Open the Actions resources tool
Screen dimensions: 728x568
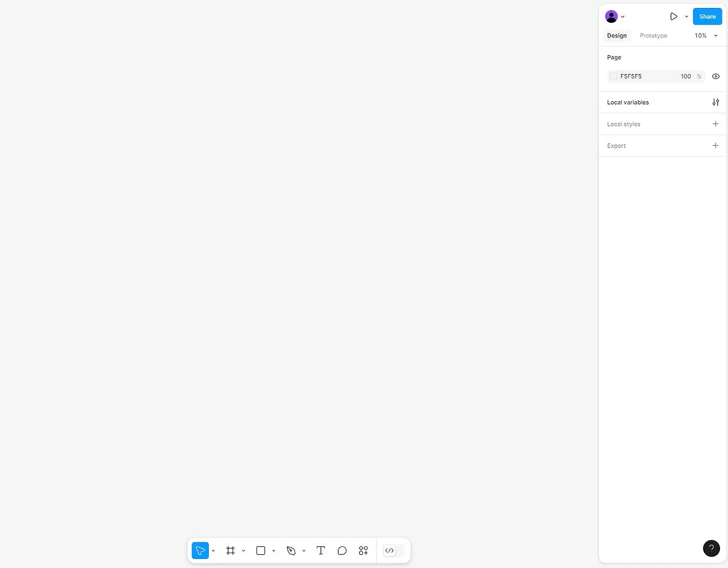click(x=363, y=550)
